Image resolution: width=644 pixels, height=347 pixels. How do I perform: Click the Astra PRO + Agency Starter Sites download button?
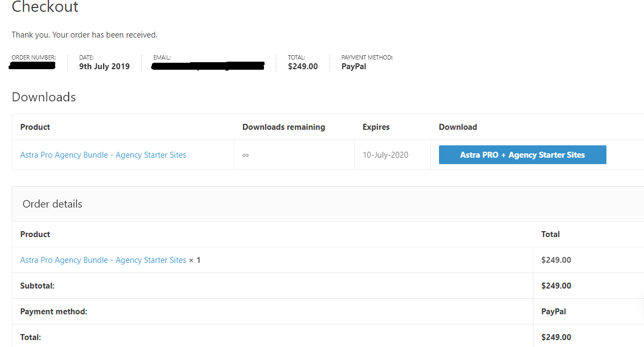tap(522, 155)
